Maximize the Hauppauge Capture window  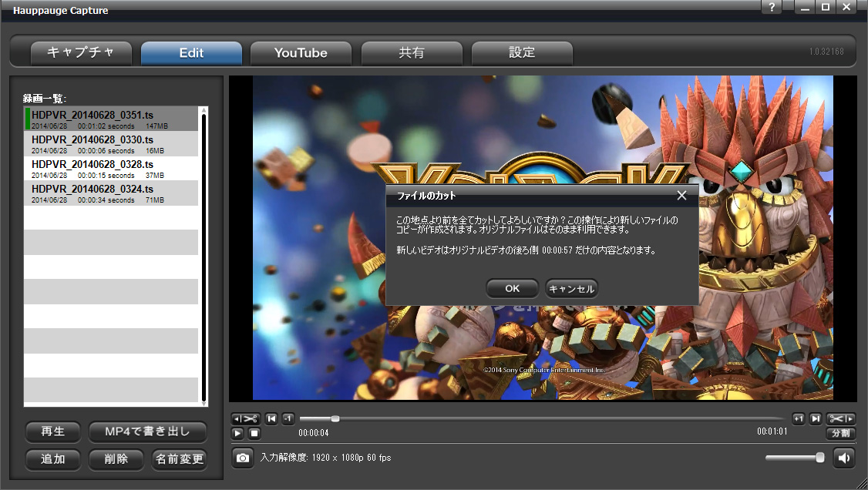tap(826, 7)
